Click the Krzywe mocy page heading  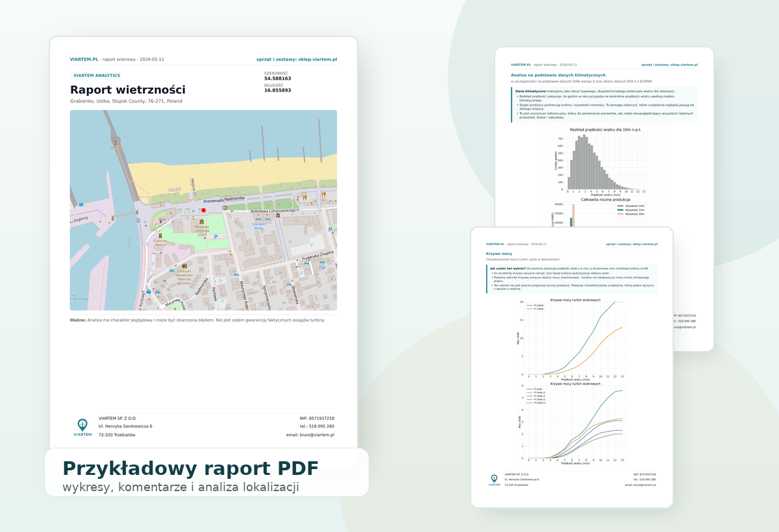click(499, 254)
